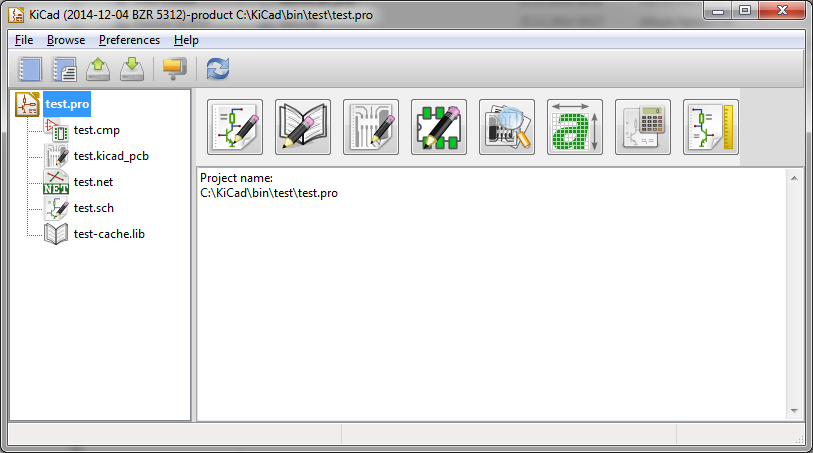Launch Bitmap2Component image converter tool
Viewport: 813px width, 453px height.
tap(574, 127)
